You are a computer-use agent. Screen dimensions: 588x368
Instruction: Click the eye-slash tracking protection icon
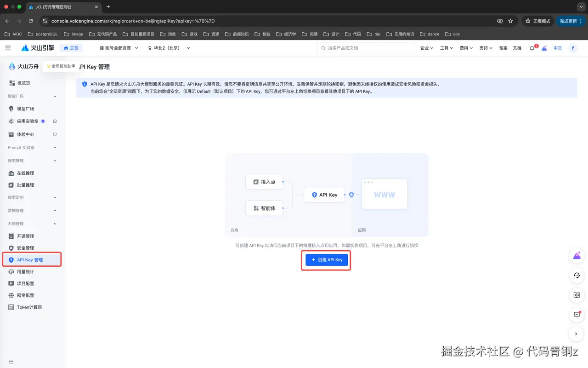(500, 21)
